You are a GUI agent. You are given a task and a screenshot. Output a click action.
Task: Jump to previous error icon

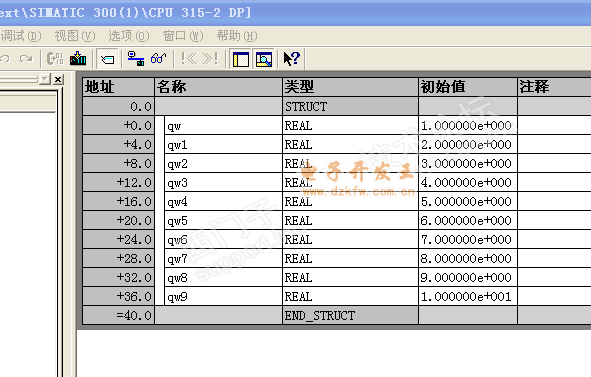[x=188, y=58]
